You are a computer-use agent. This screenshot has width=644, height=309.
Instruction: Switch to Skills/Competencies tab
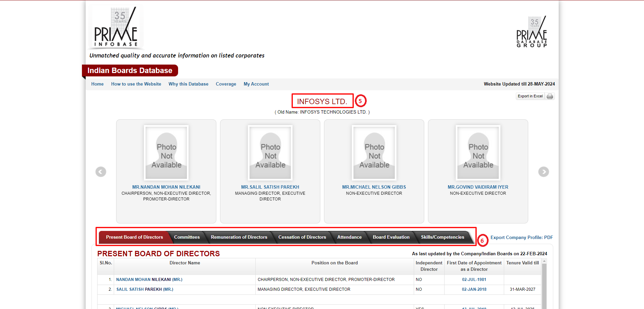(443, 237)
